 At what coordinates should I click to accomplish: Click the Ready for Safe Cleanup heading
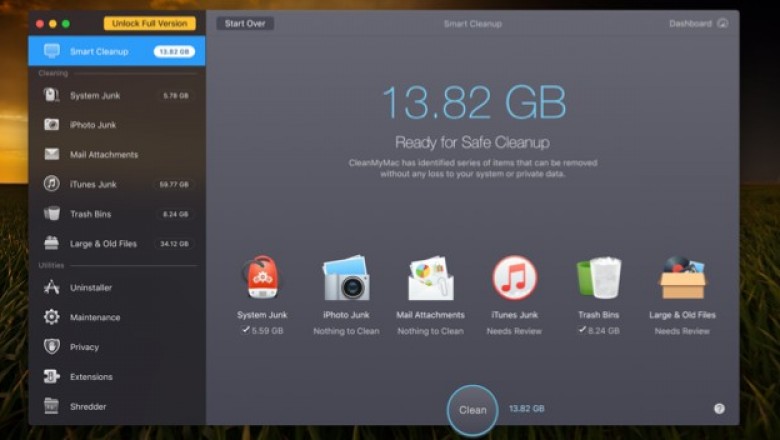coord(473,143)
